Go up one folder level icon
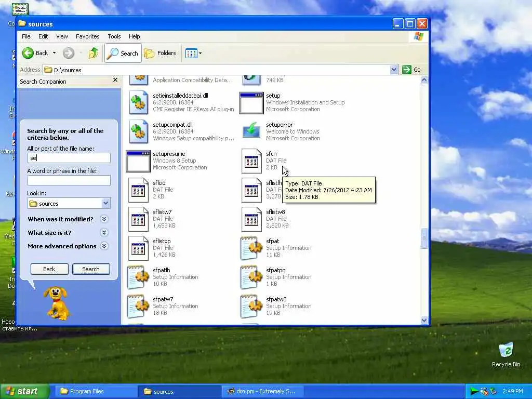The height and width of the screenshot is (399, 532). (94, 53)
